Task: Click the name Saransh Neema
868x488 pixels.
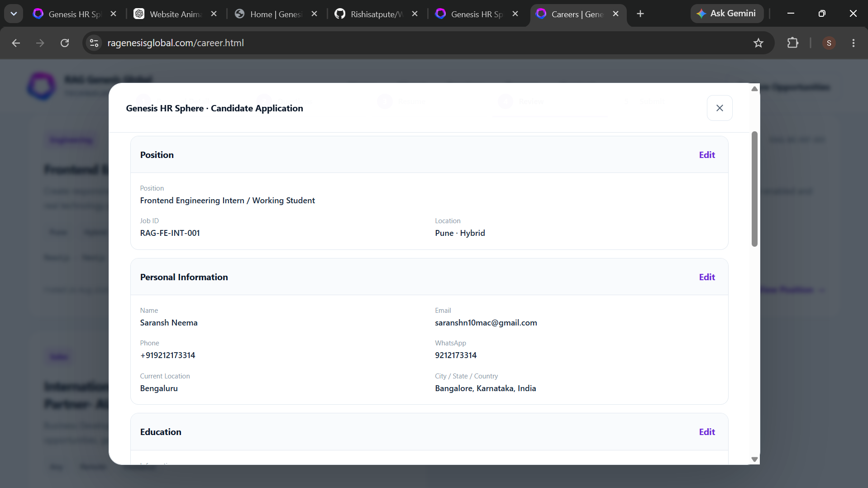Action: [x=169, y=323]
